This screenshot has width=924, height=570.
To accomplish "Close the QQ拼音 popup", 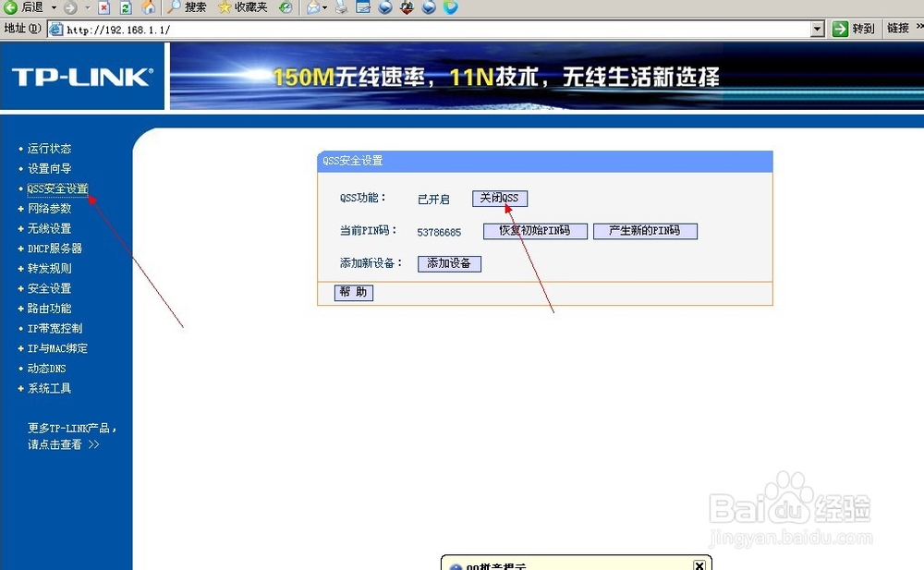I will [x=699, y=565].
